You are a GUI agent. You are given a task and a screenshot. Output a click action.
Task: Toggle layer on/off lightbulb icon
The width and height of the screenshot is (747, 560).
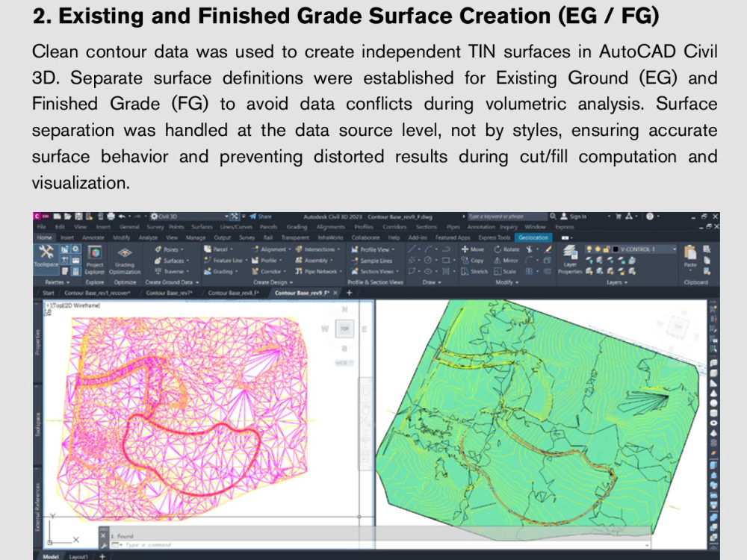point(589,249)
